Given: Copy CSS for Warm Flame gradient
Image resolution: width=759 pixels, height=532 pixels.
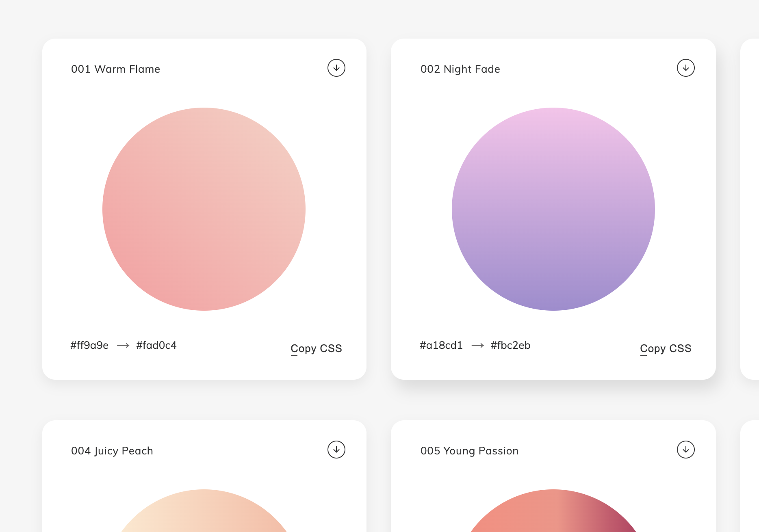Looking at the screenshot, I should point(316,348).
